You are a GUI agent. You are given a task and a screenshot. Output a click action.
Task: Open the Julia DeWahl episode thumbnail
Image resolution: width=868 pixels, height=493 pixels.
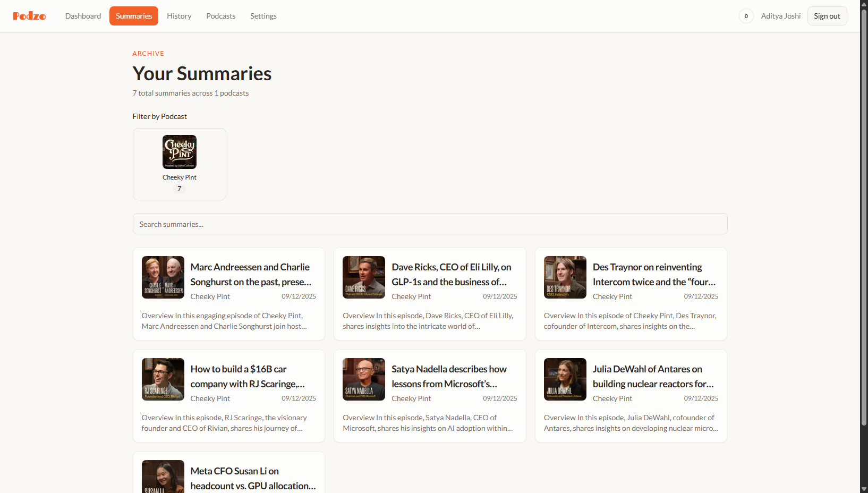tap(565, 379)
